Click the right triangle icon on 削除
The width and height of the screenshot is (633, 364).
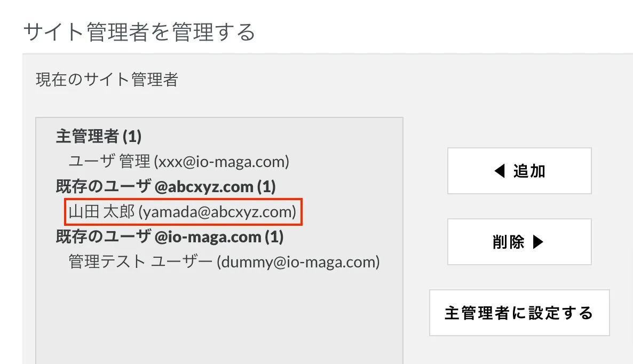click(x=538, y=242)
